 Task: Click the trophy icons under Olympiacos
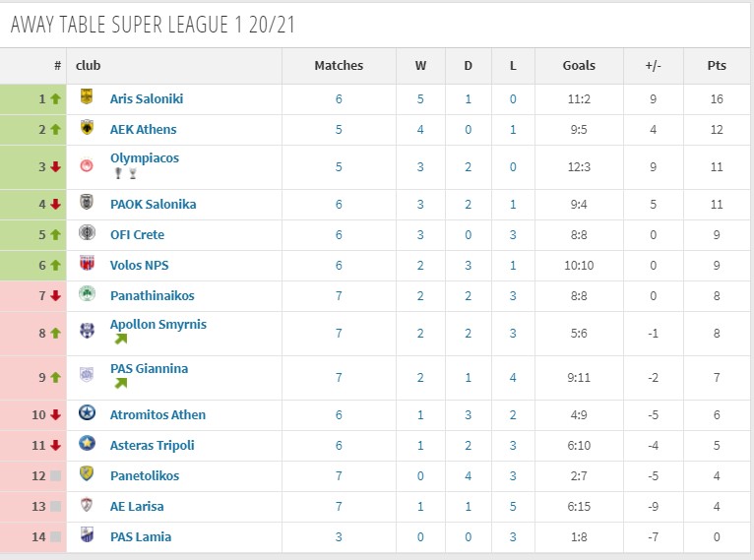pos(126,173)
